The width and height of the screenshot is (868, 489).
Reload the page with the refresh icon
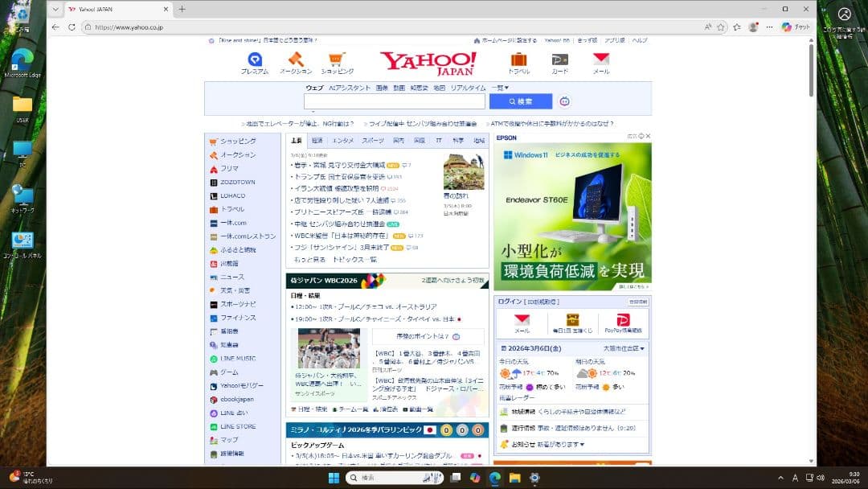tap(72, 27)
